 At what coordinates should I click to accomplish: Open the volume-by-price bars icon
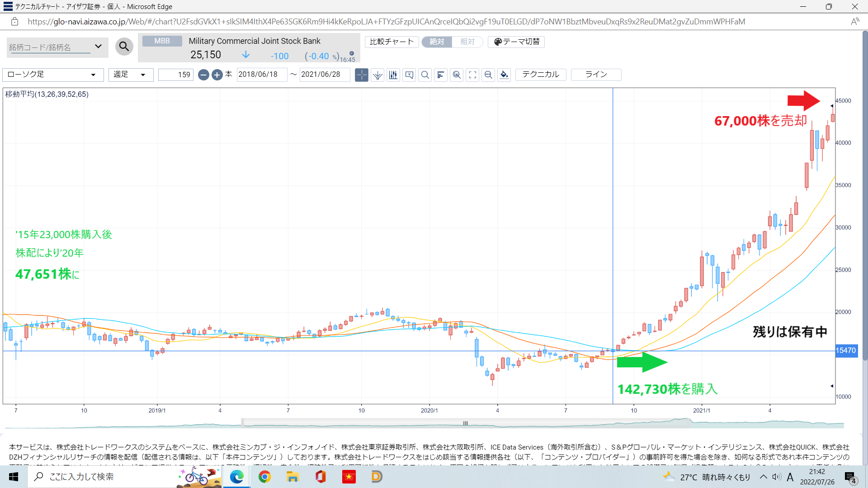point(441,75)
